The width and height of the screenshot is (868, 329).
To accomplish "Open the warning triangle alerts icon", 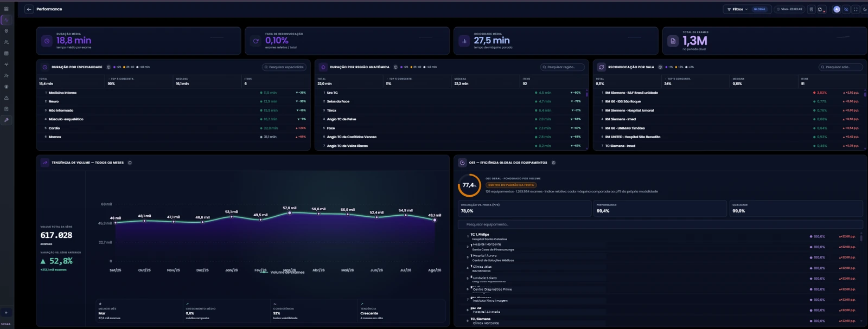I will click(x=7, y=98).
